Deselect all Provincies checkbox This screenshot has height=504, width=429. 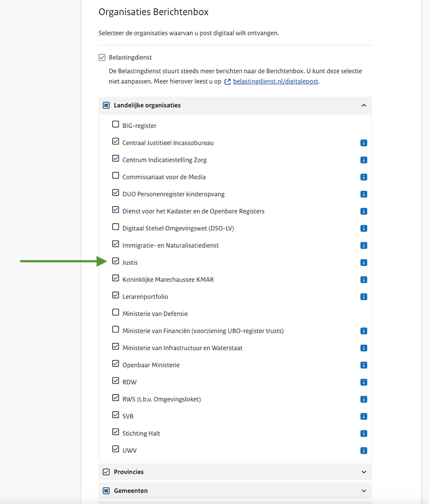pos(106,472)
